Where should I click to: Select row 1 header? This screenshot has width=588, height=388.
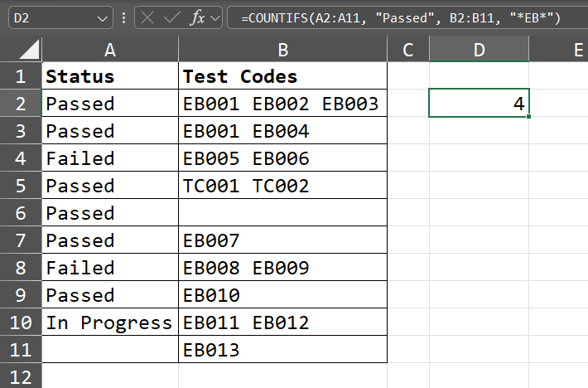pyautogui.click(x=21, y=75)
